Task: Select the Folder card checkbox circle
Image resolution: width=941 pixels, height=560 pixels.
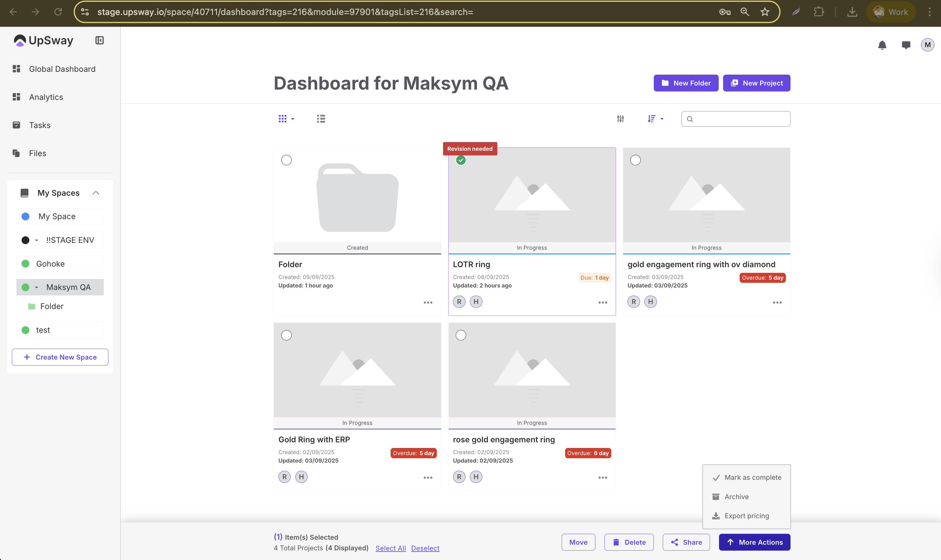Action: click(286, 160)
